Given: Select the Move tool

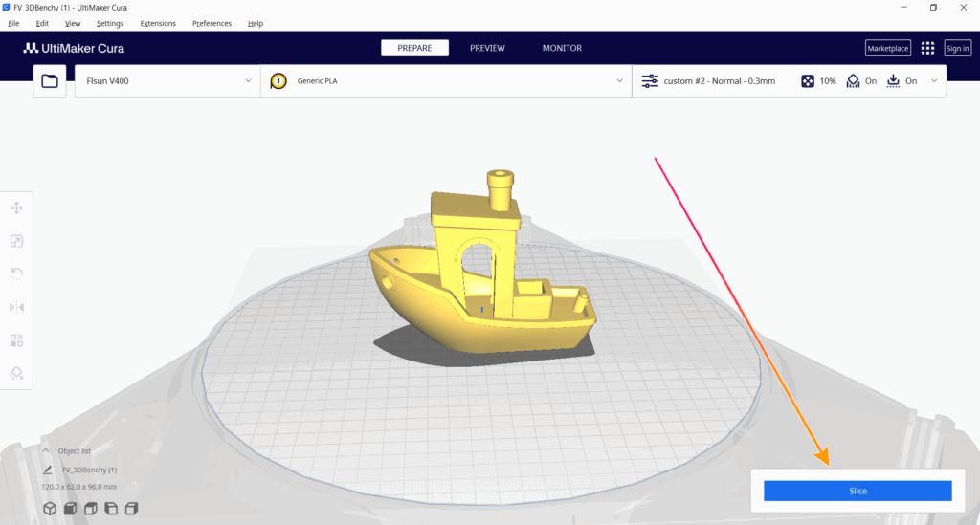Looking at the screenshot, I should [17, 208].
